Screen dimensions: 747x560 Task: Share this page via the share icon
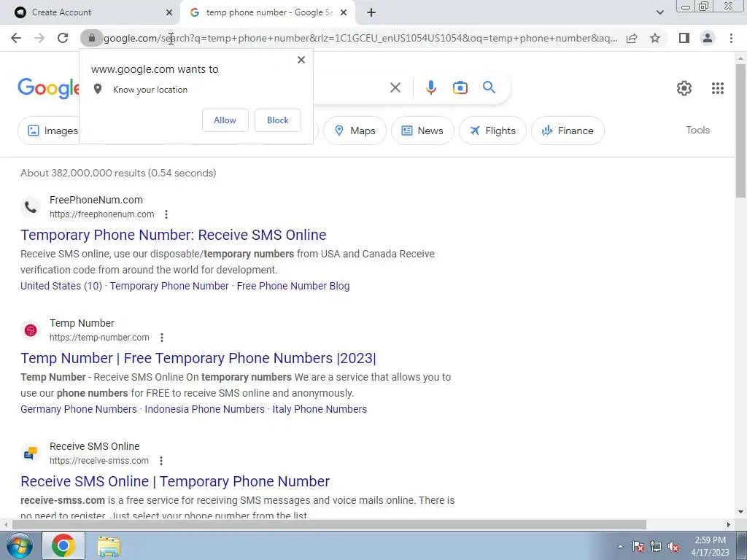coord(632,38)
